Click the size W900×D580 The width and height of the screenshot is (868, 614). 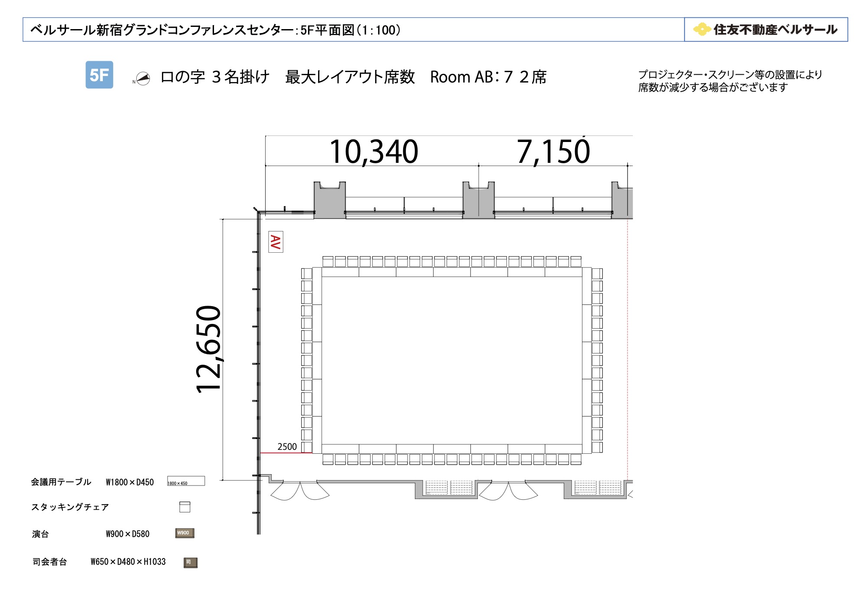[128, 534]
